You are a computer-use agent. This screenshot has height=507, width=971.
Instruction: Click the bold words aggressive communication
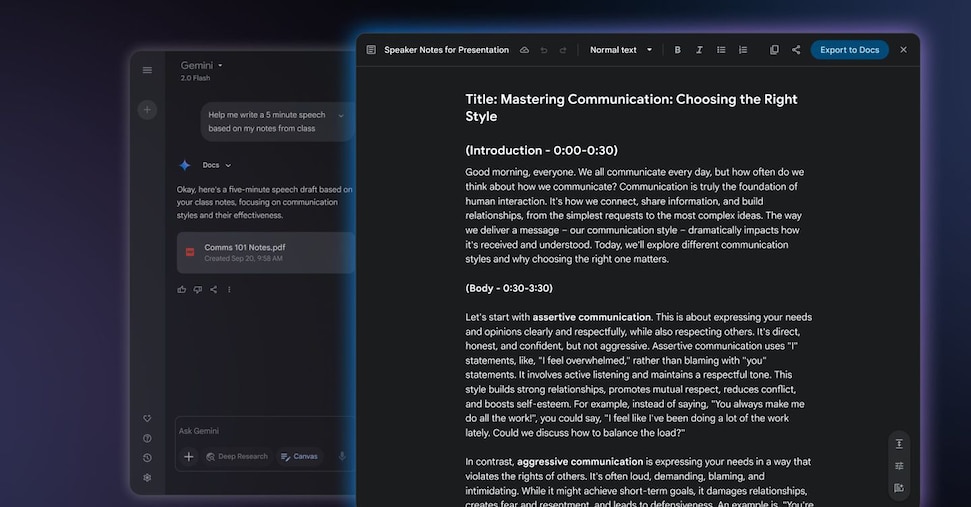580,462
